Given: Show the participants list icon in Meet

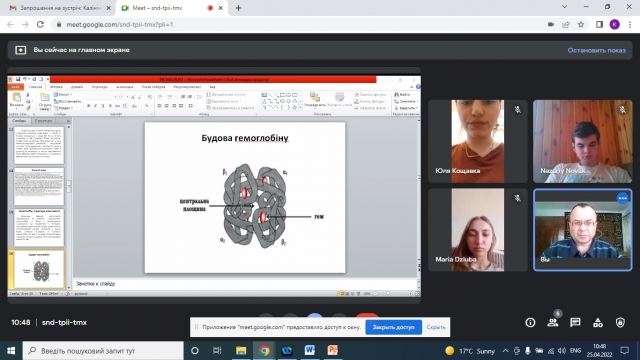Looking at the screenshot, I should [x=553, y=322].
